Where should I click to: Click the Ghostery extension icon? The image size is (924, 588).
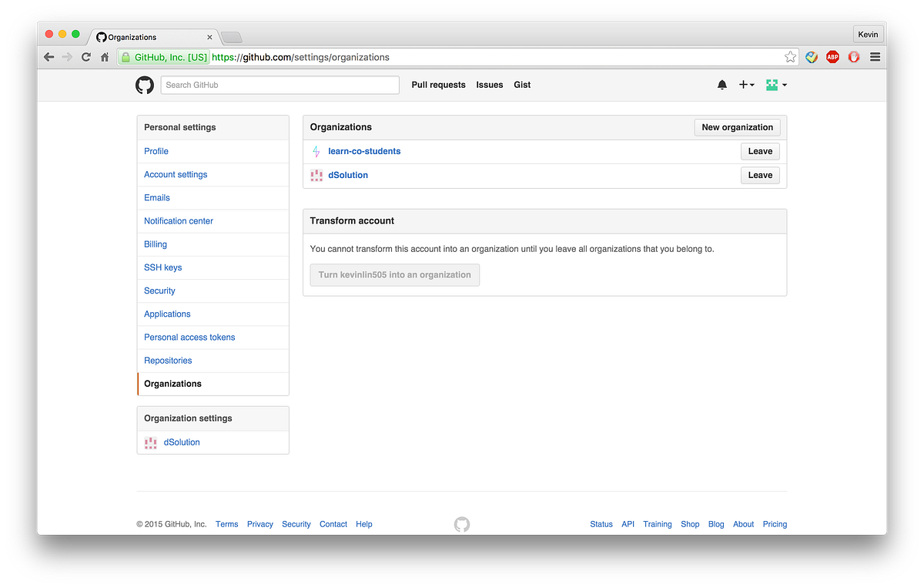tap(854, 56)
